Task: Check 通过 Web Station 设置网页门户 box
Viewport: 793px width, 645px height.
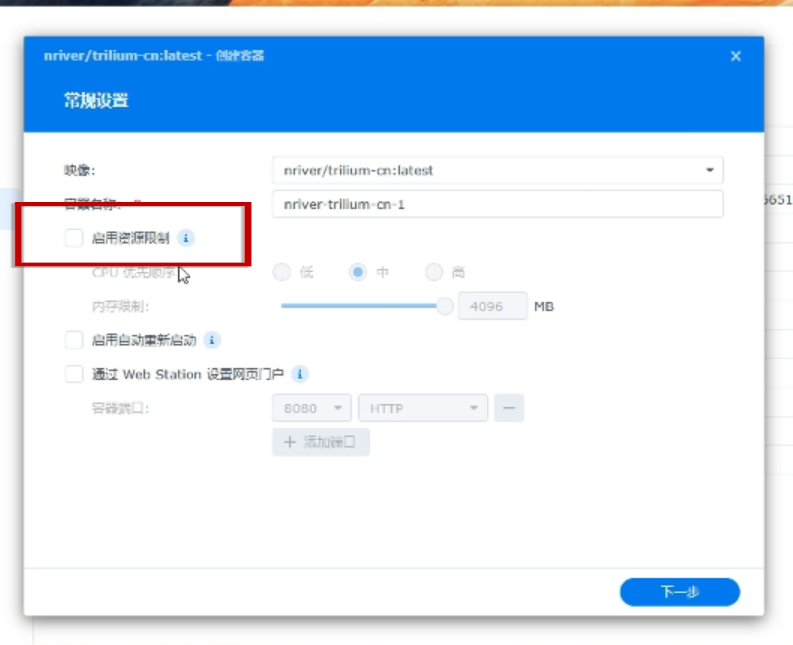Action: pyautogui.click(x=74, y=374)
